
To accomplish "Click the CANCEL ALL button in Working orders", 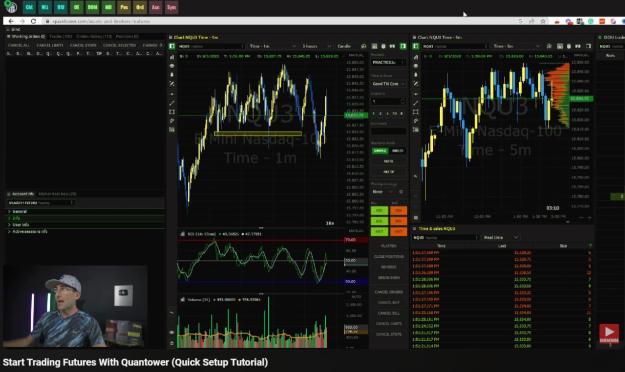I will point(19,45).
